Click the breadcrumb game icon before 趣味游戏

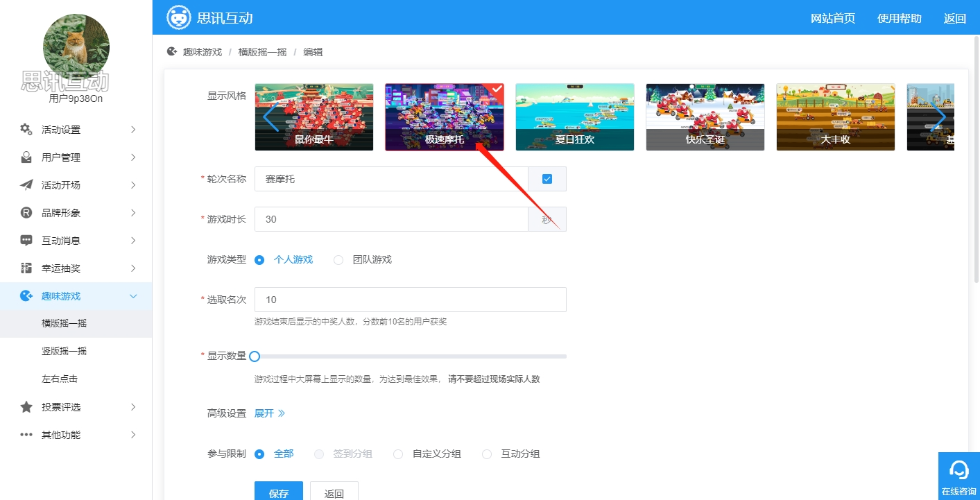pyautogui.click(x=172, y=51)
